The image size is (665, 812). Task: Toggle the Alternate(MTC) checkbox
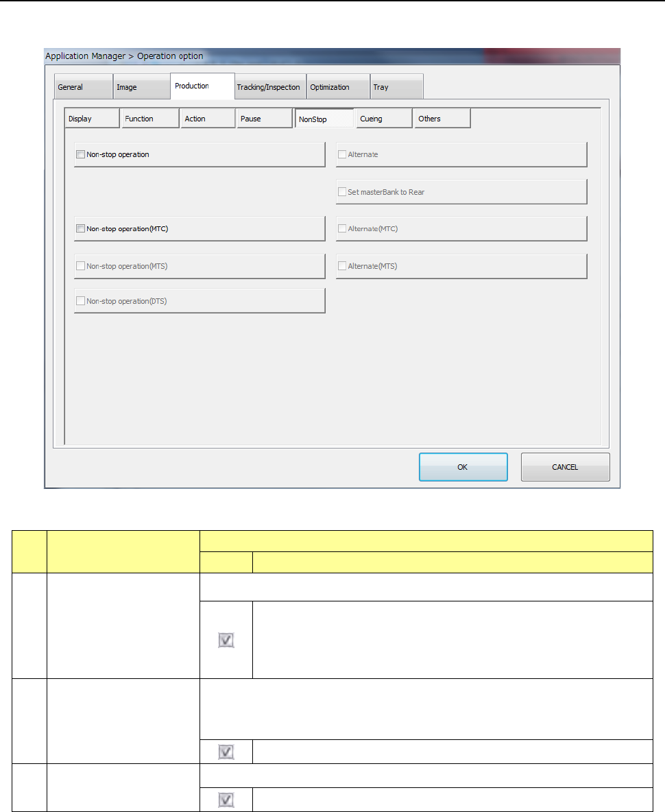[x=342, y=228]
